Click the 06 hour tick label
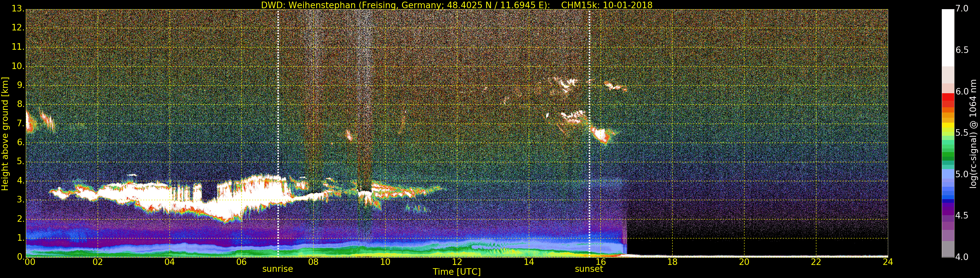This screenshot has width=980, height=278. (x=241, y=262)
